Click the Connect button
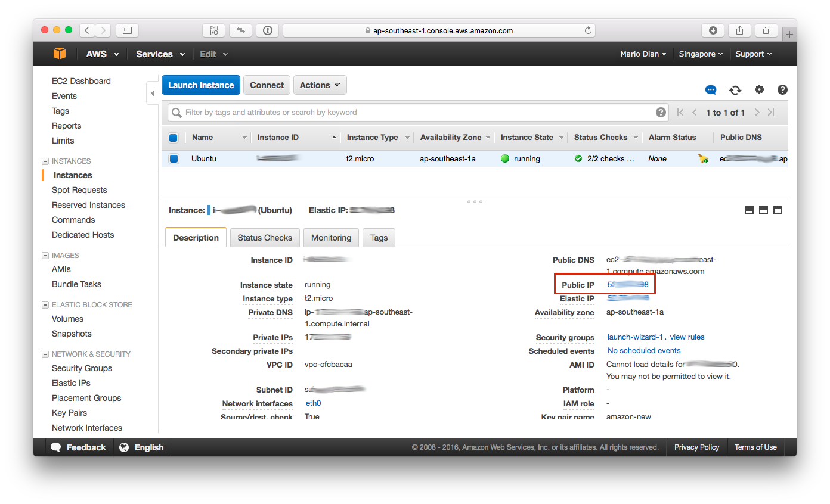 [267, 85]
